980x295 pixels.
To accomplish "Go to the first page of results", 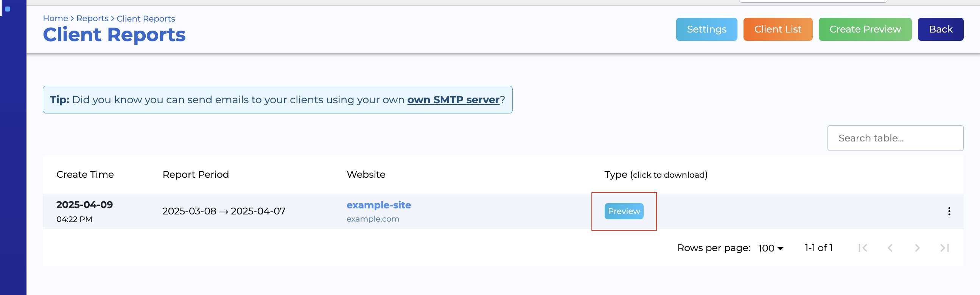I will (x=862, y=248).
